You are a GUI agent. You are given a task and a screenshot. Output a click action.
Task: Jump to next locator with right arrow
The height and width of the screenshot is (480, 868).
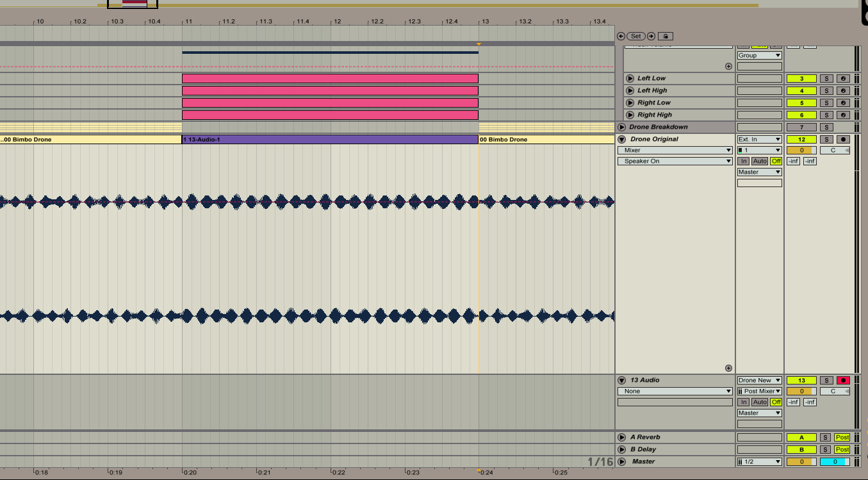pos(651,37)
